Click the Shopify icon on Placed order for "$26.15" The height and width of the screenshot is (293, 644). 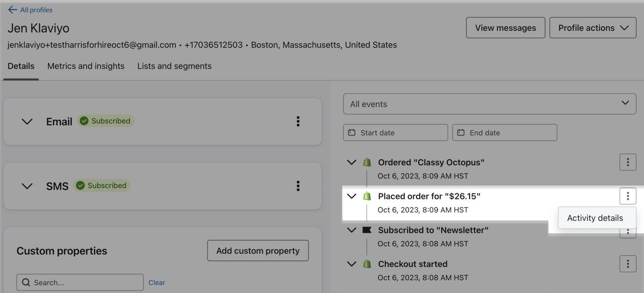pyautogui.click(x=367, y=196)
